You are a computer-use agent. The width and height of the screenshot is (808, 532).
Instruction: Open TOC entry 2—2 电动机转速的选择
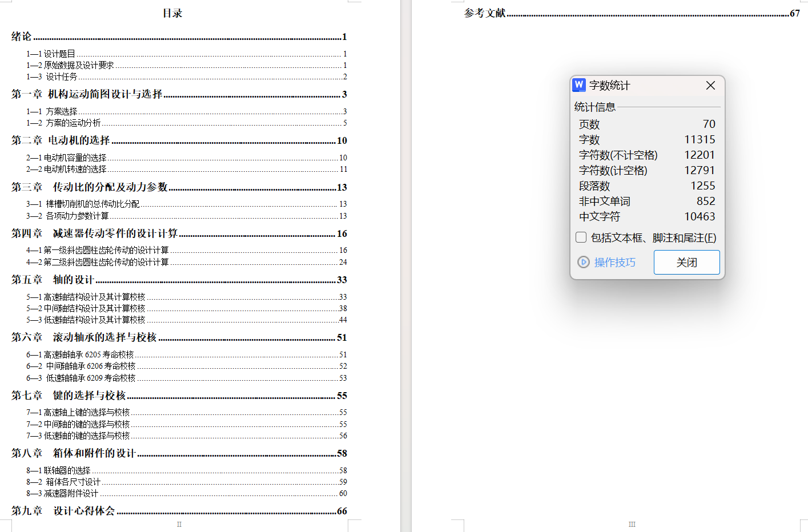click(186, 169)
